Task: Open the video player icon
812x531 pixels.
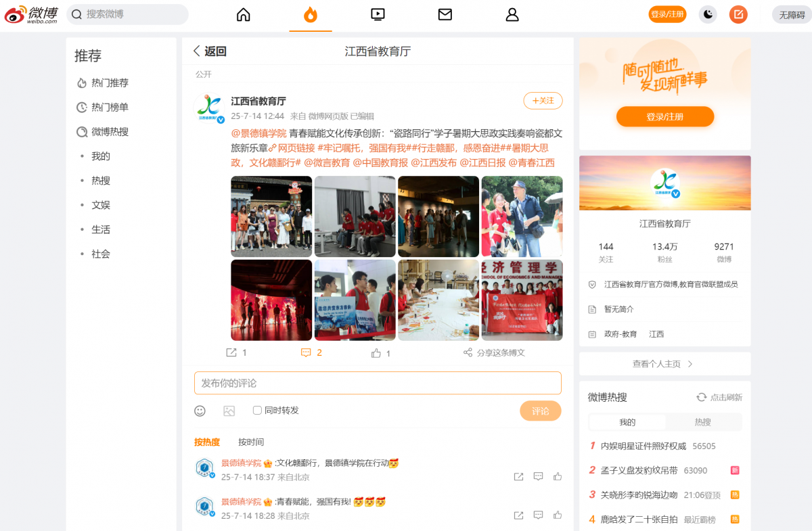Action: (378, 14)
